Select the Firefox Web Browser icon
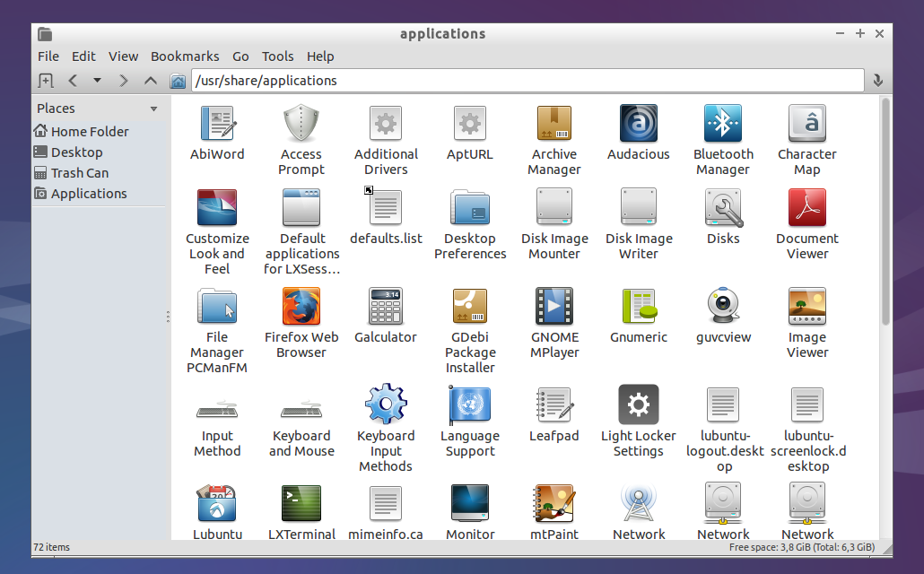 click(301, 306)
